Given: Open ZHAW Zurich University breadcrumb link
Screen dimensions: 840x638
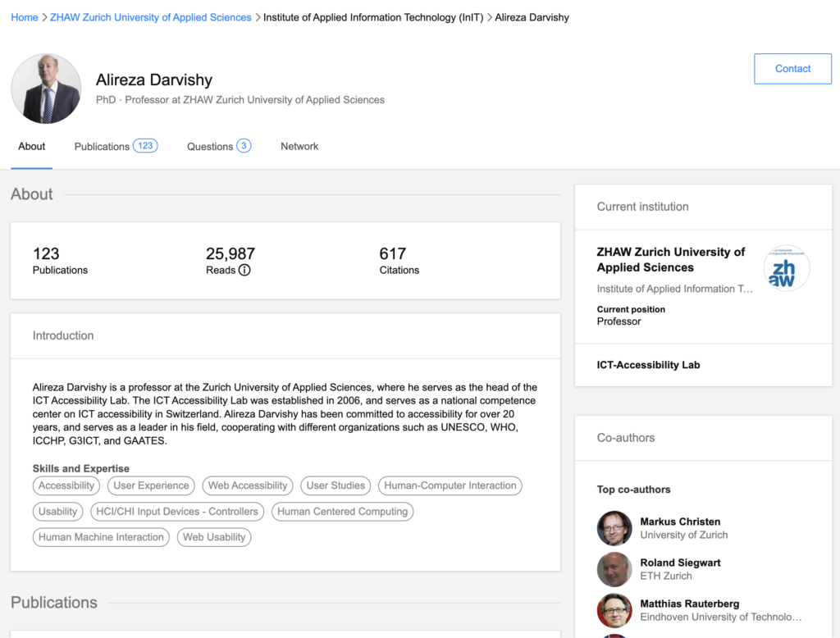Looking at the screenshot, I should [151, 17].
